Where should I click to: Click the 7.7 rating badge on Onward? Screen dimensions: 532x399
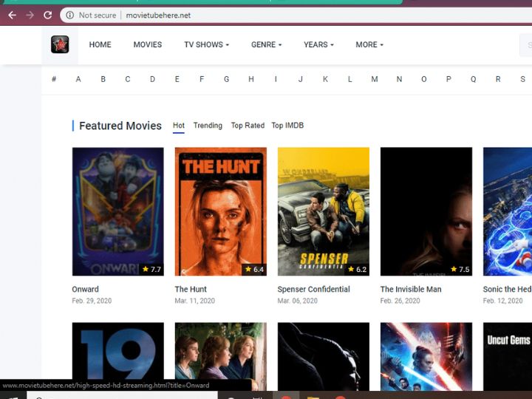click(151, 270)
